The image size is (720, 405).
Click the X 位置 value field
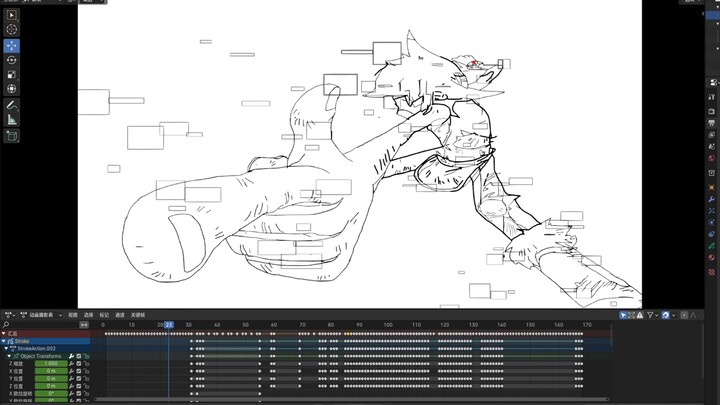[x=51, y=371]
